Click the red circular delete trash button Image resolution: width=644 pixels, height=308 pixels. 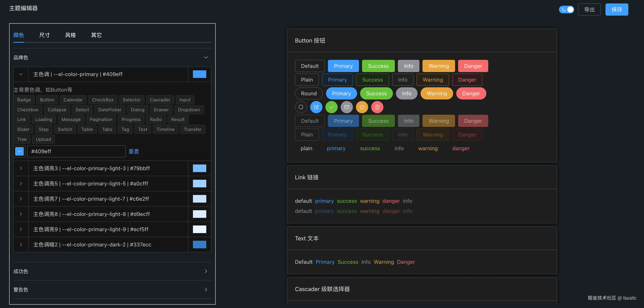(x=377, y=107)
